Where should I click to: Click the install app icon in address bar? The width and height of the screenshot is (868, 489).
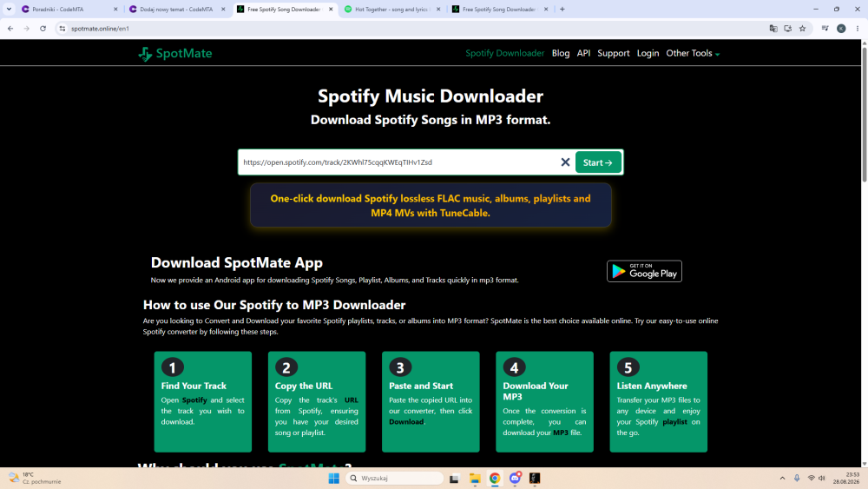point(788,29)
